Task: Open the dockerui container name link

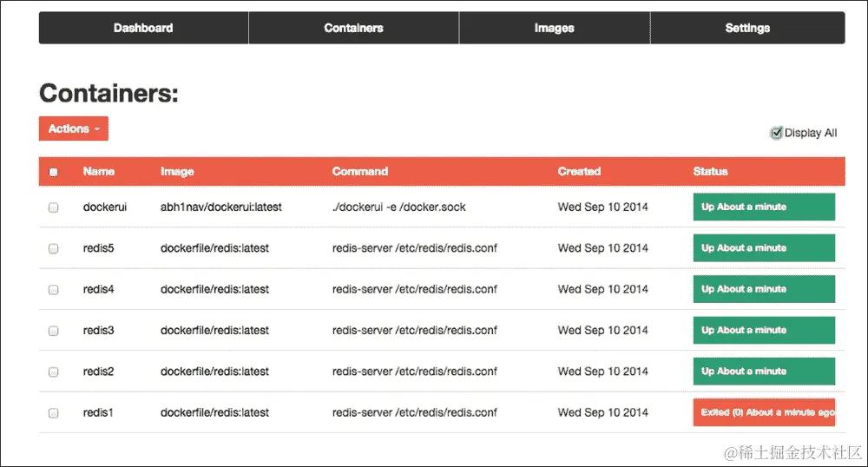Action: pos(105,207)
